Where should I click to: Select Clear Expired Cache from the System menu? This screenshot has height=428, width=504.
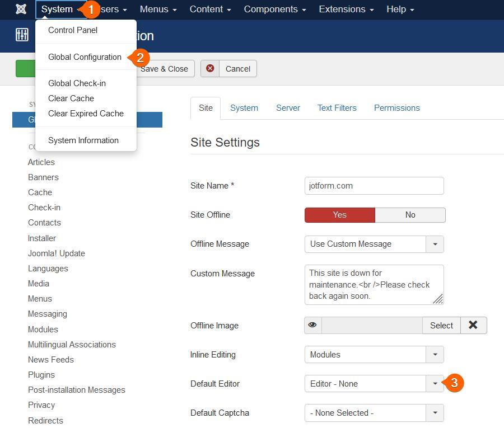(x=86, y=114)
